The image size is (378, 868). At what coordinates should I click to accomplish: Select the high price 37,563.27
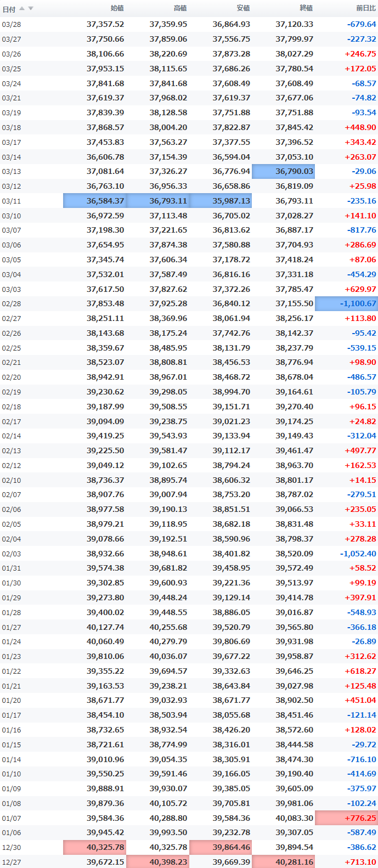coord(168,142)
